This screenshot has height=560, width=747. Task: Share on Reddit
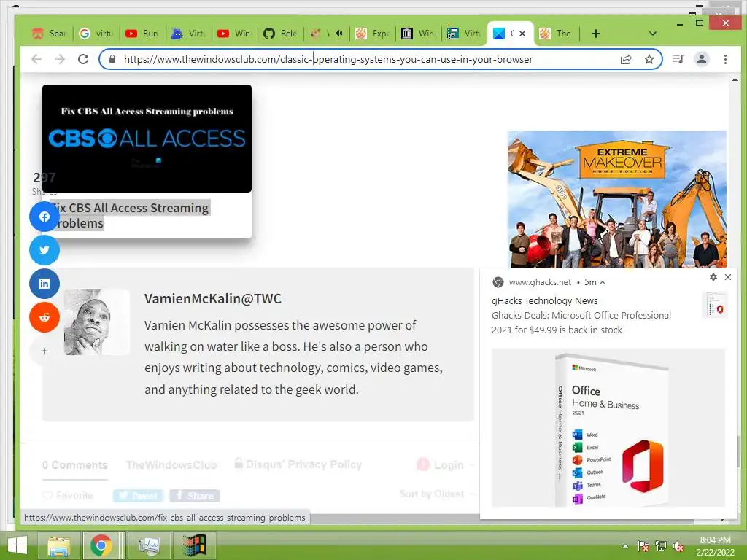coord(44,317)
